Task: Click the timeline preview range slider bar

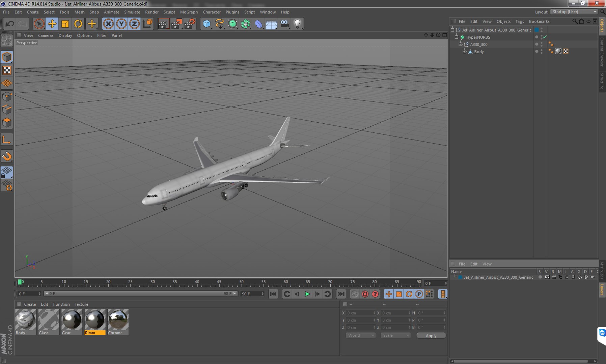Action: click(x=141, y=294)
